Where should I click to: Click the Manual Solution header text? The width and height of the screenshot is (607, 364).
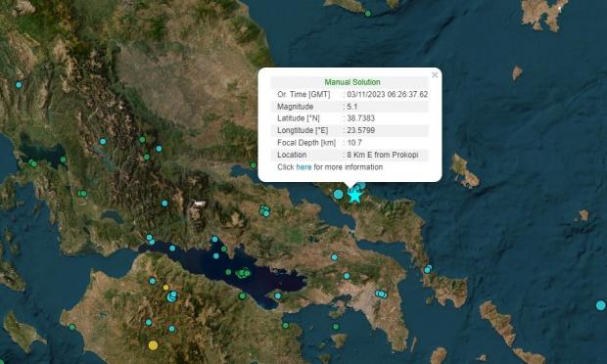click(x=352, y=82)
